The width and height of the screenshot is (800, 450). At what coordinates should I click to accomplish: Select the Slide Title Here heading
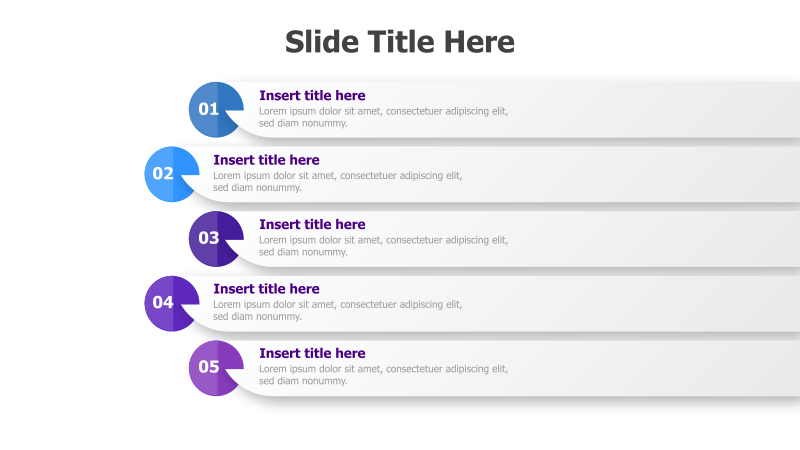click(x=399, y=42)
